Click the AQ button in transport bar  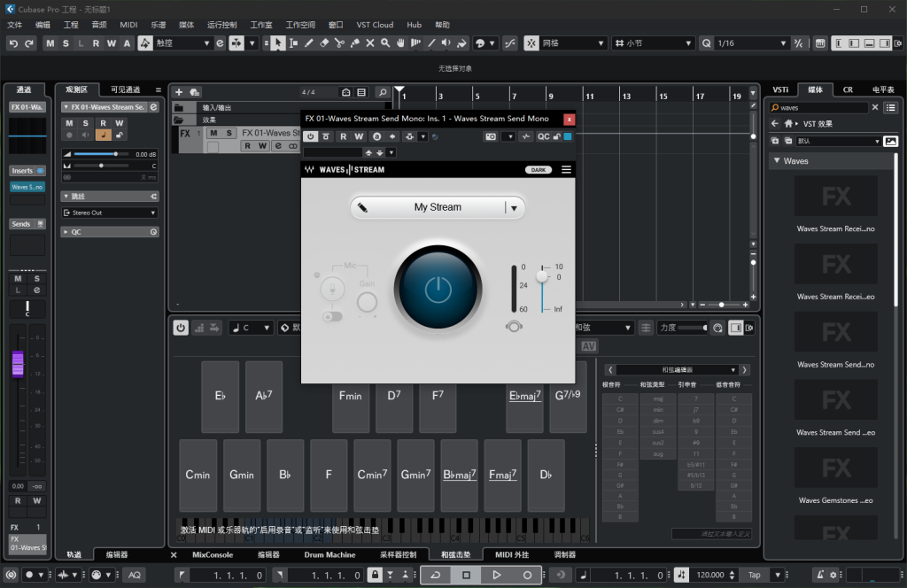(x=135, y=575)
